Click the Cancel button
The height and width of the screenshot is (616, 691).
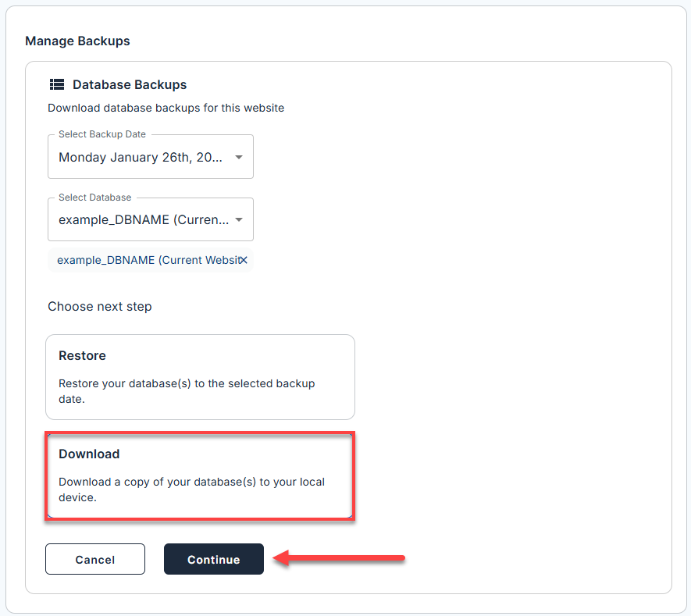(94, 559)
